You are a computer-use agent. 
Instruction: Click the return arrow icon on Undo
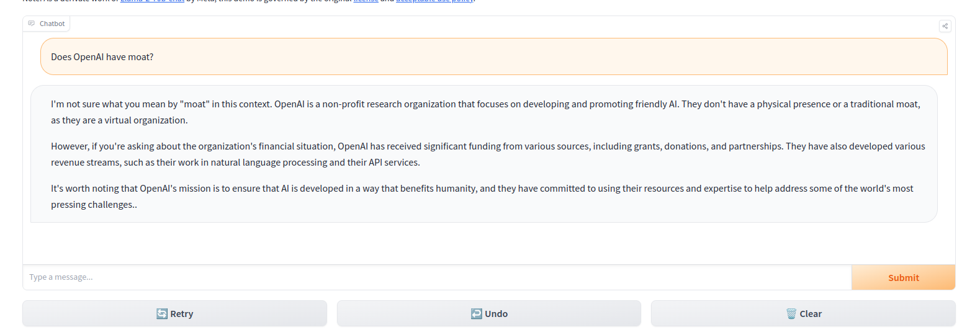tap(477, 314)
